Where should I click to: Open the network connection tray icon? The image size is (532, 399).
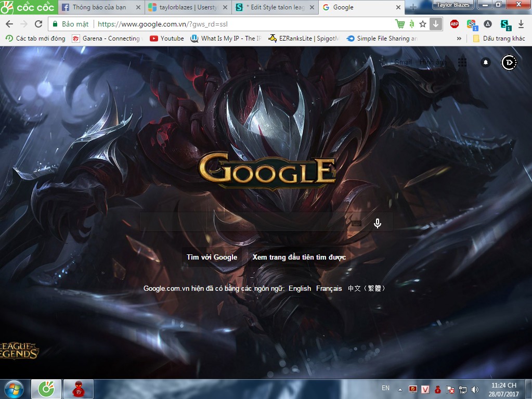pyautogui.click(x=462, y=390)
